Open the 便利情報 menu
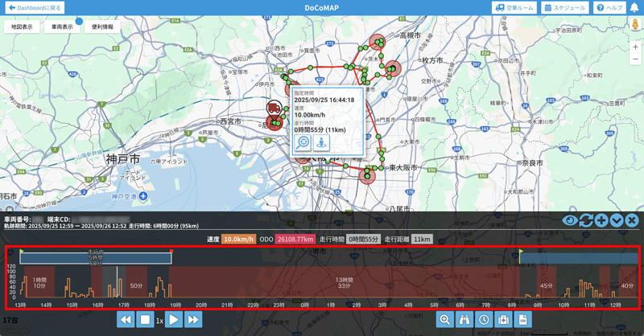This screenshot has width=644, height=336. 102,27
